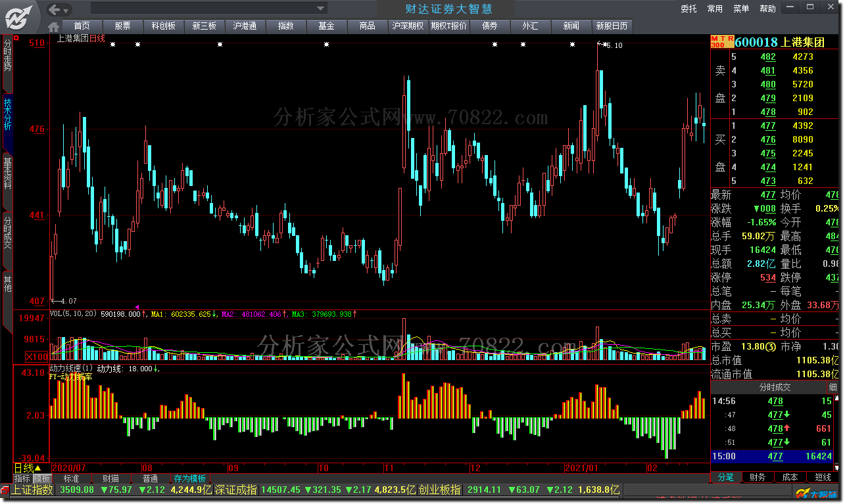Open the 基金 tab
The width and height of the screenshot is (845, 504).
pyautogui.click(x=326, y=26)
